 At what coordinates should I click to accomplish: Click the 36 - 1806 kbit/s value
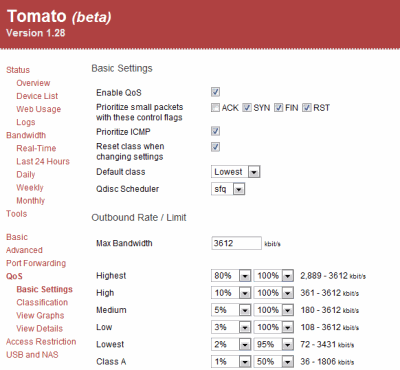[x=327, y=362]
